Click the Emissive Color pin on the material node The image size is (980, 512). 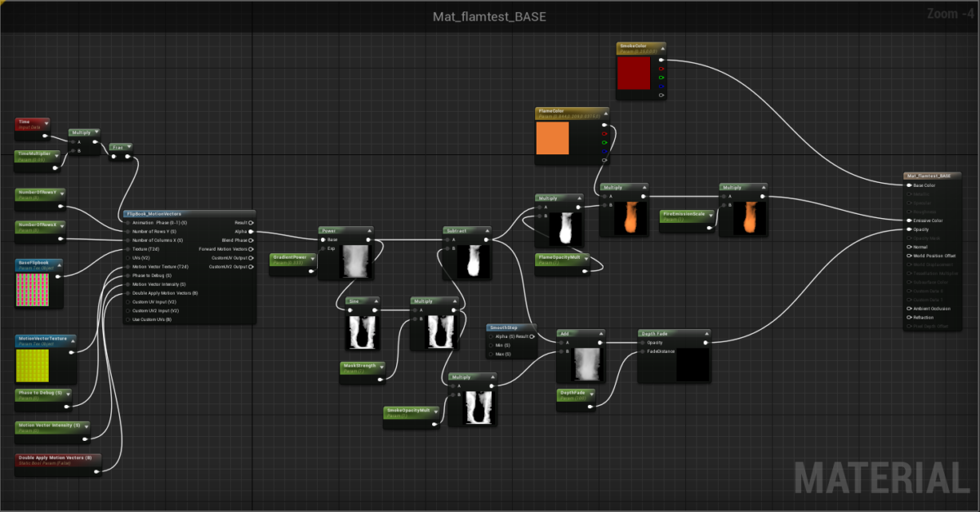(909, 220)
